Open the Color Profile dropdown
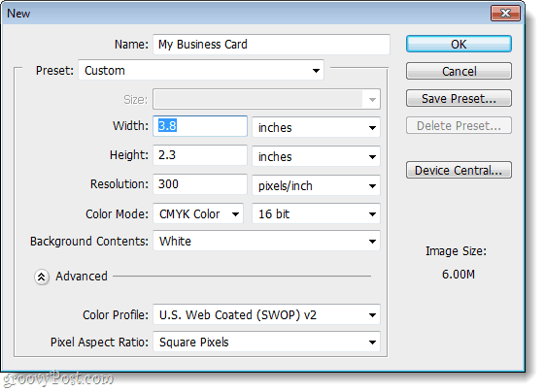545x392 pixels. (x=266, y=315)
